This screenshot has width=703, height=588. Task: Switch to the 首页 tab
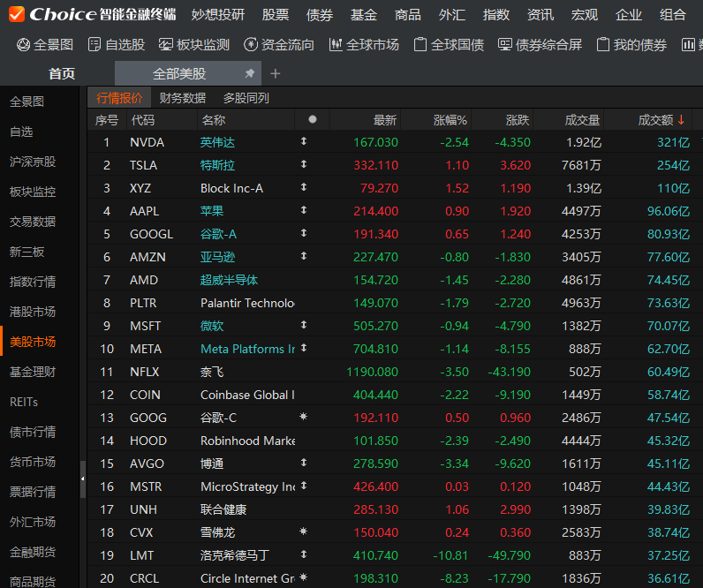62,73
